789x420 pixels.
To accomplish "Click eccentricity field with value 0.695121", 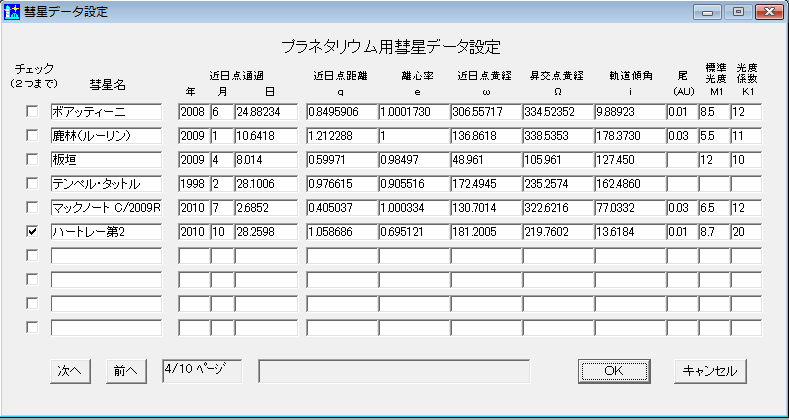I will 412,232.
